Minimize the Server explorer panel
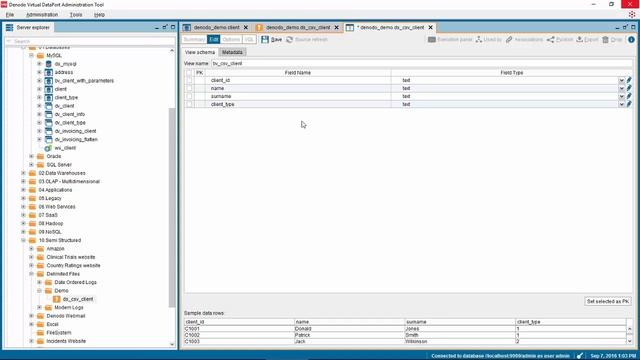Viewport: 640px width, 360px height. pyautogui.click(x=157, y=27)
